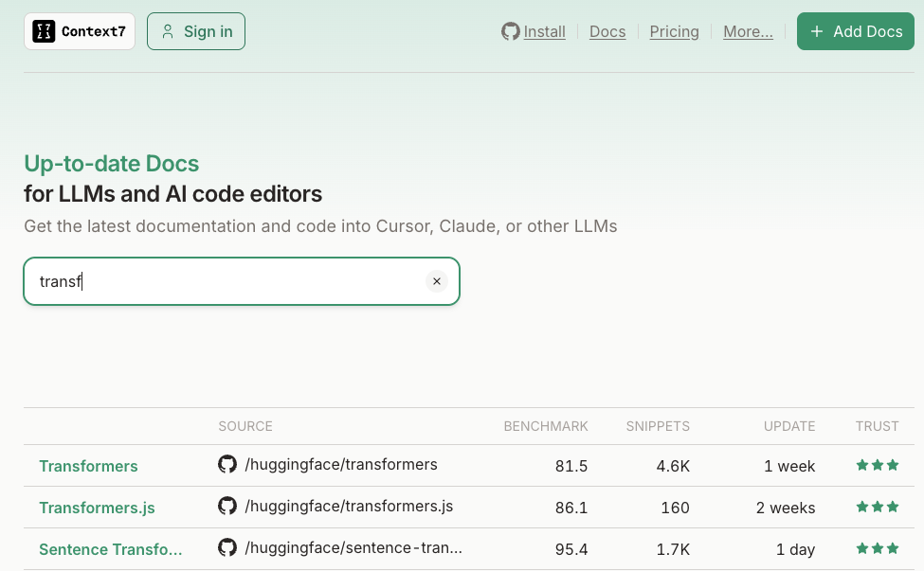Image resolution: width=924 pixels, height=571 pixels.
Task: Click the 2 weeks update cell
Action: [x=786, y=508]
